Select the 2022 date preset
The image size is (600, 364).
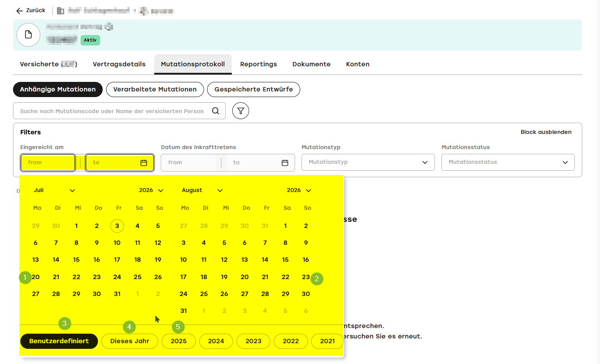click(x=291, y=341)
